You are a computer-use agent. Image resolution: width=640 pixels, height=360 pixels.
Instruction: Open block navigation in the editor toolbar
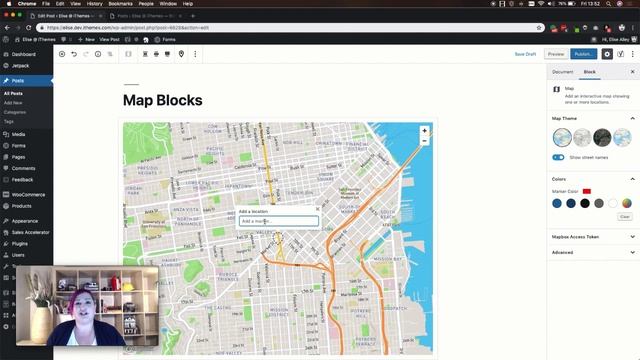pos(110,54)
